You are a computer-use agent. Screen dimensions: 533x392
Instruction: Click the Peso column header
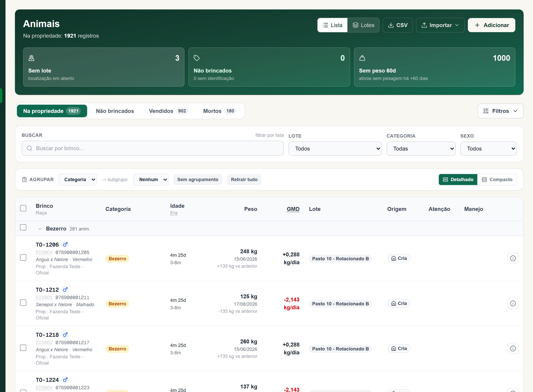251,209
